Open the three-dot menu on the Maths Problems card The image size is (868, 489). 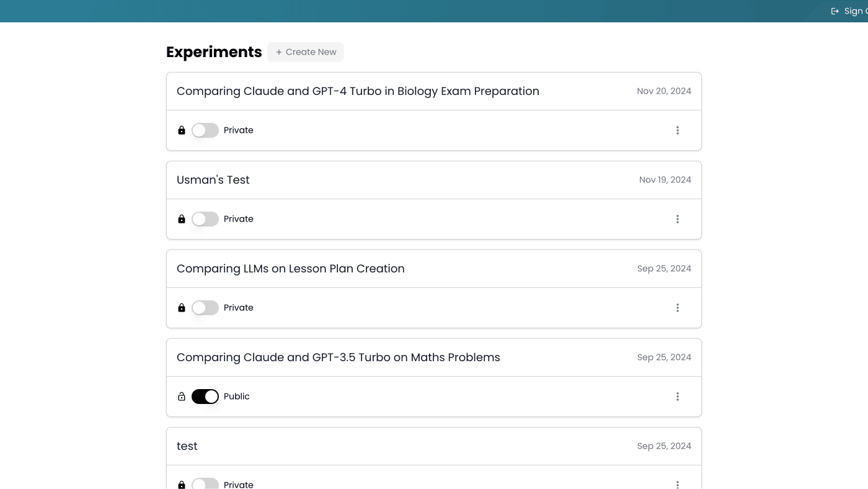pos(678,397)
